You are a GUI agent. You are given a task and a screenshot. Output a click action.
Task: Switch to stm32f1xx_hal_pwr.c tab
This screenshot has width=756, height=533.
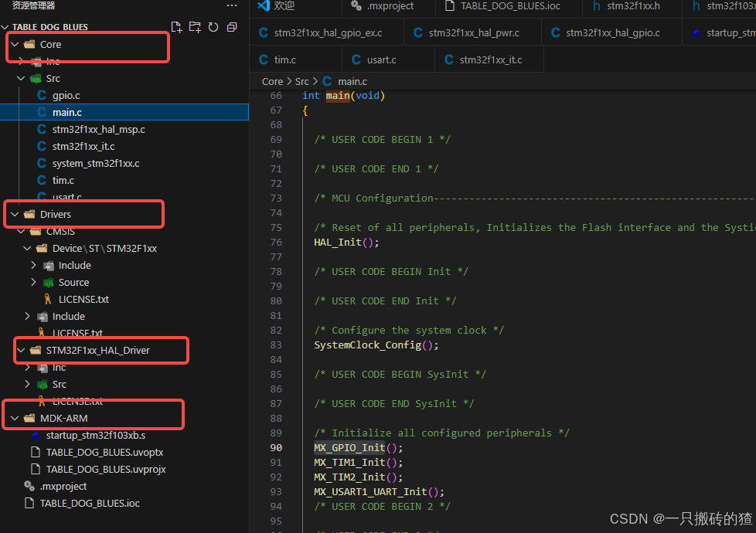click(x=473, y=32)
